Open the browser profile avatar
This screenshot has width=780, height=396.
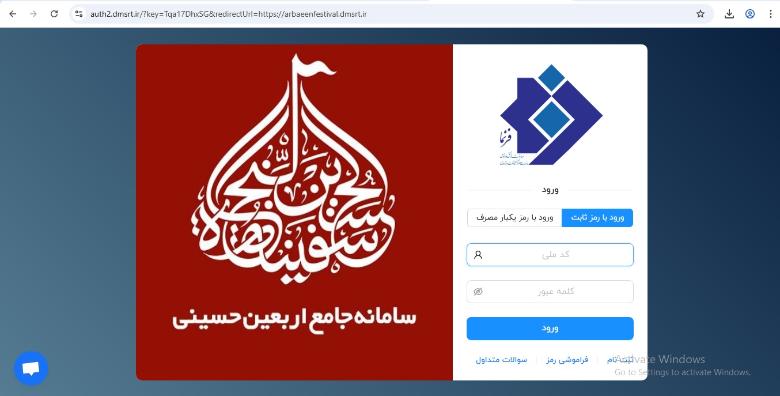750,14
